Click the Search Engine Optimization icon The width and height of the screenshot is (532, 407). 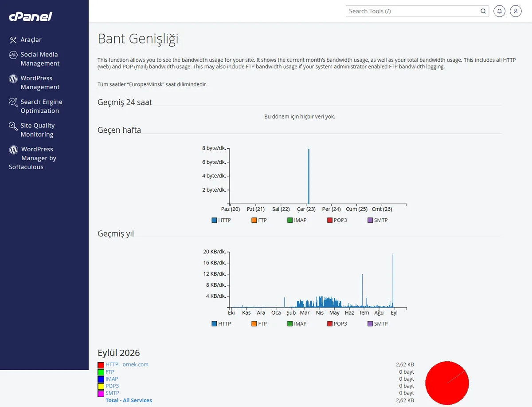(13, 102)
